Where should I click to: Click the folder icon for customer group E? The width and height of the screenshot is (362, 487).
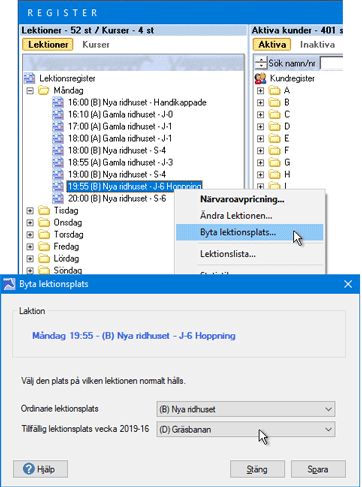tap(274, 138)
